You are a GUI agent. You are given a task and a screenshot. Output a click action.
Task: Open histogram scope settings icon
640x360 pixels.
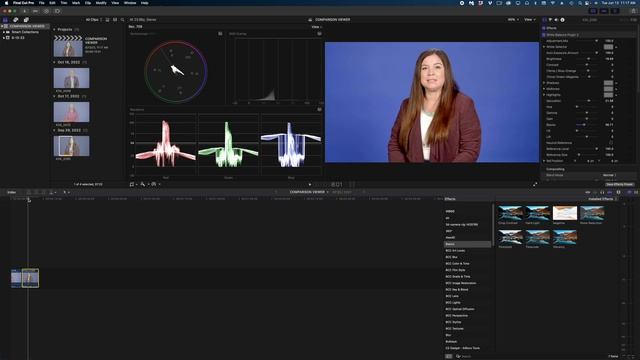point(320,33)
